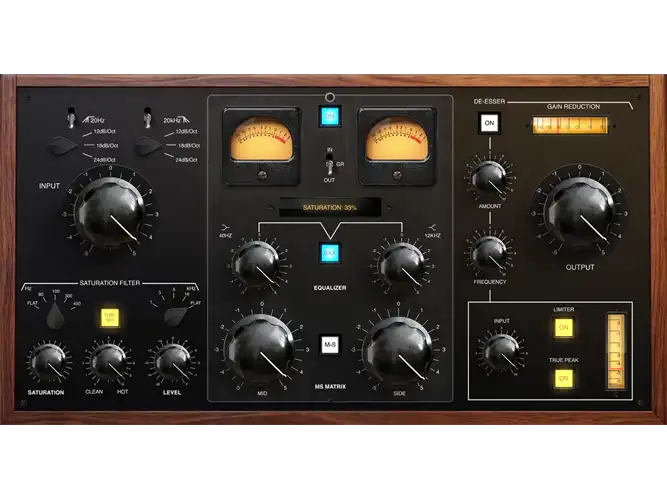Click the previous arrow beside saturation display
The image size is (667, 500).
pyautogui.click(x=270, y=208)
